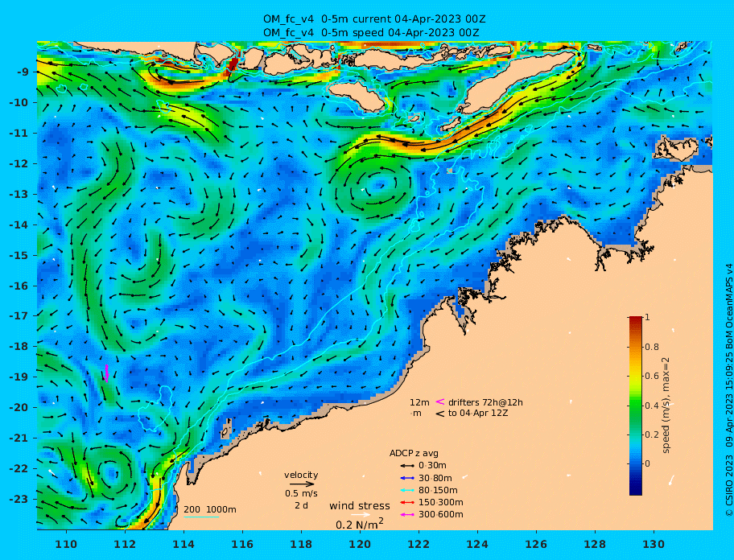
Task: Click the magenta drifter symbol in legend
Action: [x=440, y=401]
